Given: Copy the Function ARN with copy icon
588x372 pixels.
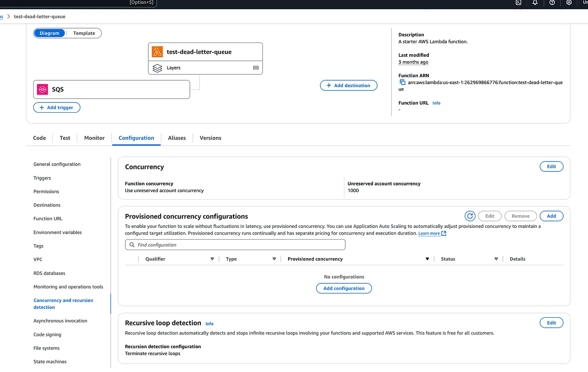Looking at the screenshot, I should point(402,82).
